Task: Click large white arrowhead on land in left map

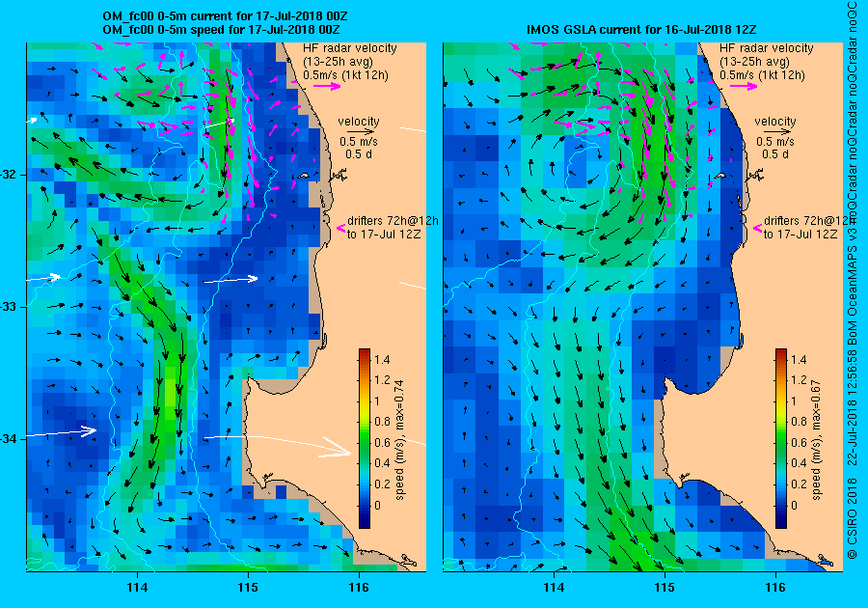Action: pyautogui.click(x=336, y=449)
